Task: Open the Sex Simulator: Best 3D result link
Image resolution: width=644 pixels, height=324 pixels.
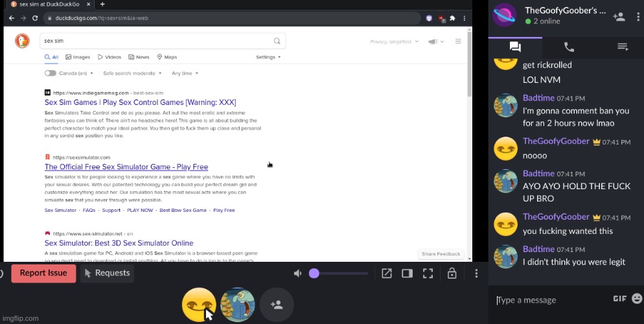Action: click(119, 243)
